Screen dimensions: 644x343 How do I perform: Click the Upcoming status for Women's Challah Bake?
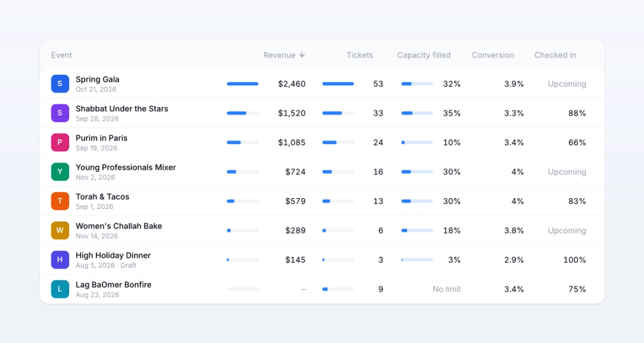tap(567, 230)
